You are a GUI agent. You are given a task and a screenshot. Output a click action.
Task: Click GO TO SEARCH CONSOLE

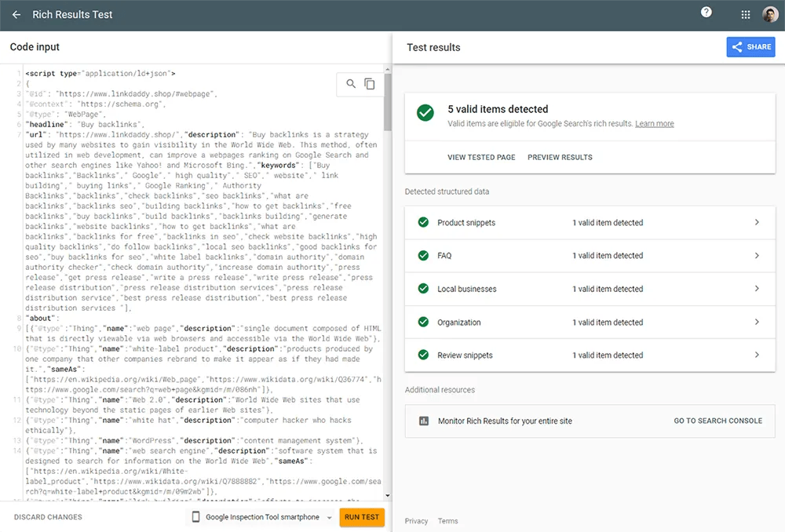[718, 421]
